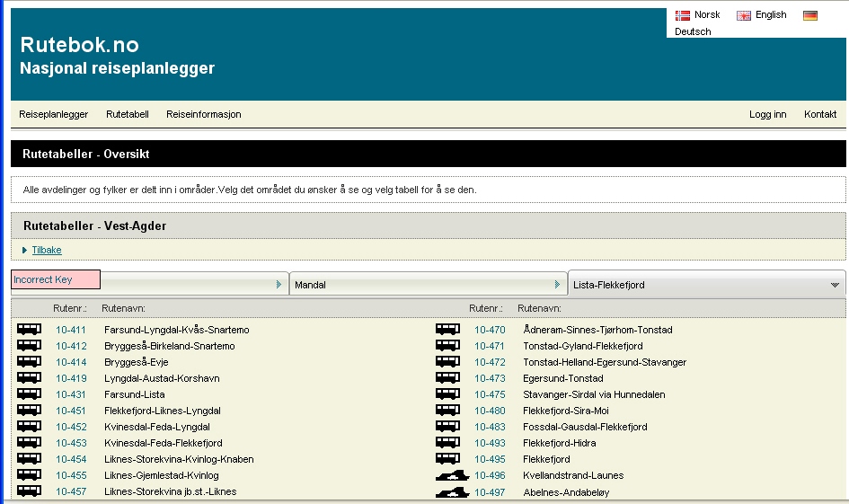This screenshot has width=849, height=504.
Task: Click the German flag icon
Action: click(x=810, y=15)
